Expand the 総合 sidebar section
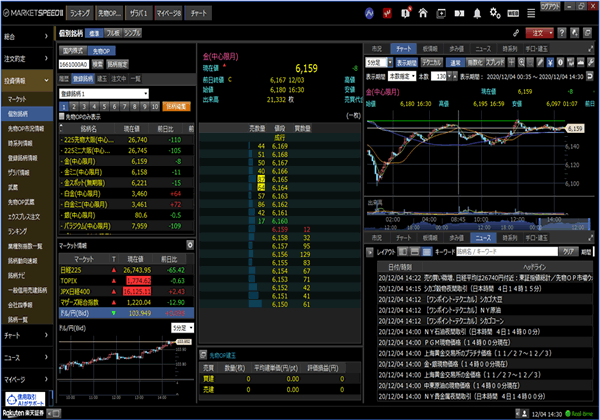The width and height of the screenshot is (600, 420). pyautogui.click(x=26, y=36)
